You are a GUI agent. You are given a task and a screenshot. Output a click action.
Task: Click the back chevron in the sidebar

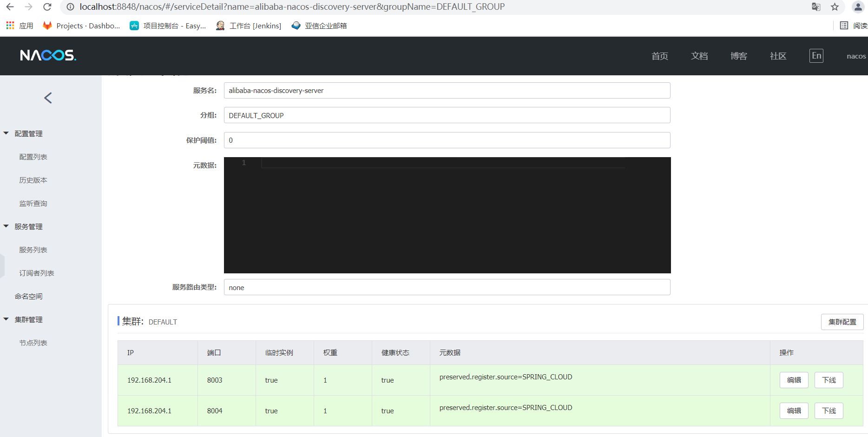[48, 98]
